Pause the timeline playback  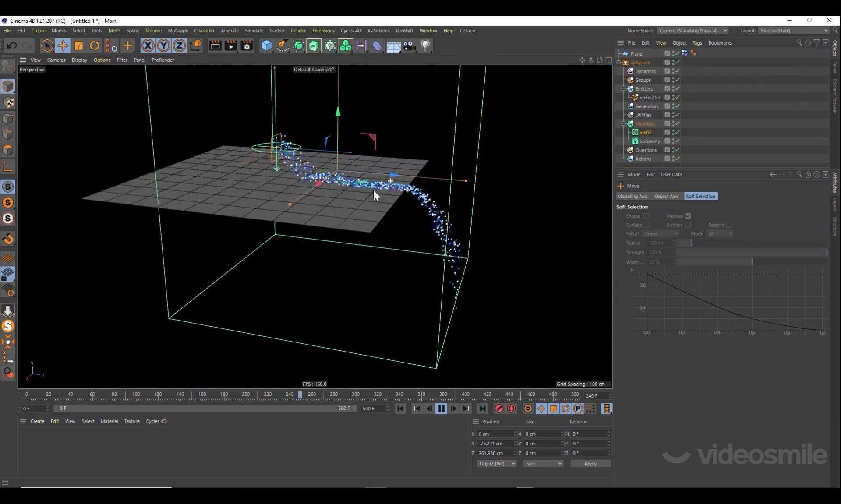pyautogui.click(x=441, y=409)
